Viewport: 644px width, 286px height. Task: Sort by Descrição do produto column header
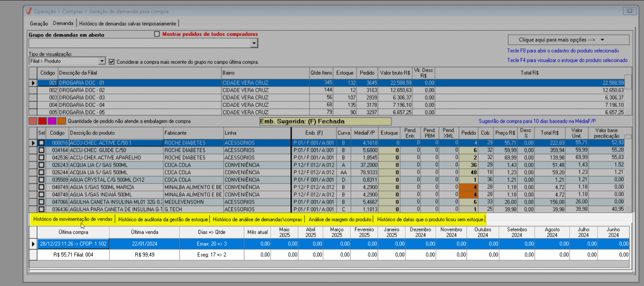pyautogui.click(x=116, y=133)
